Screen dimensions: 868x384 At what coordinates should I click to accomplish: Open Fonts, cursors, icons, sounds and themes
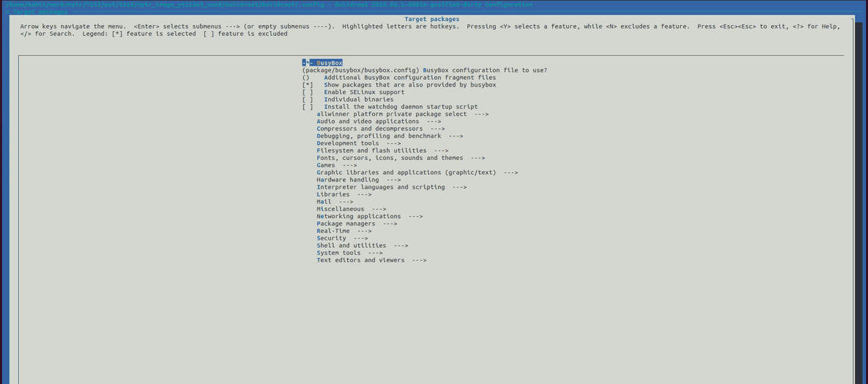point(401,158)
